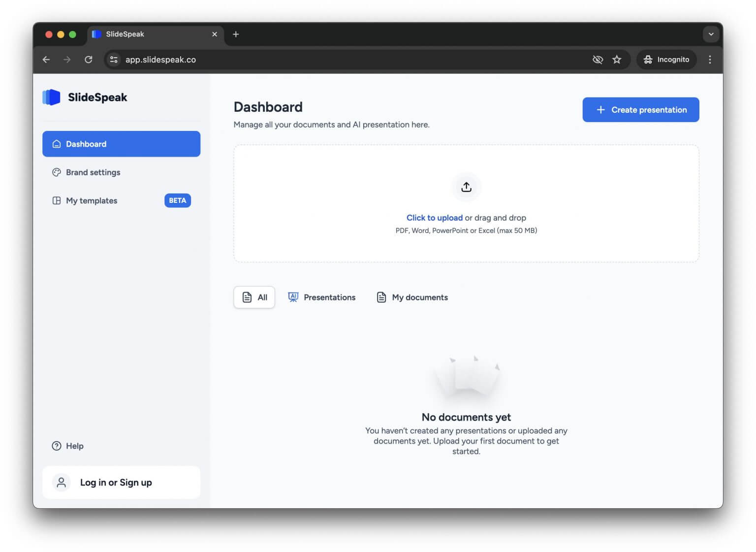Click the My templates icon
This screenshot has width=756, height=552.
tap(56, 200)
